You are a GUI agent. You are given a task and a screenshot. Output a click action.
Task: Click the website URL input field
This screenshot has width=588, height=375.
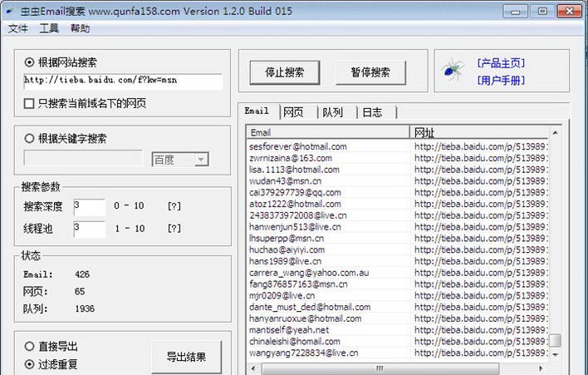click(x=123, y=81)
